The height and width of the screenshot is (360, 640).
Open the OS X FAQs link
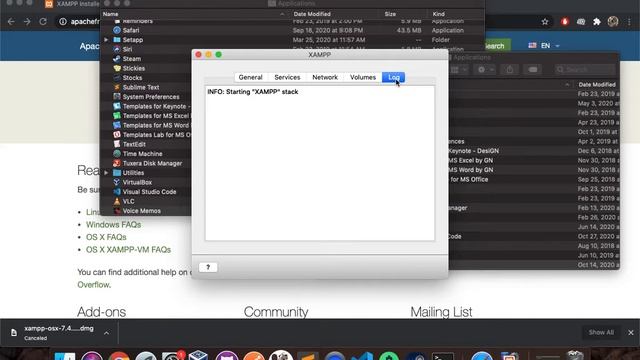(x=106, y=237)
